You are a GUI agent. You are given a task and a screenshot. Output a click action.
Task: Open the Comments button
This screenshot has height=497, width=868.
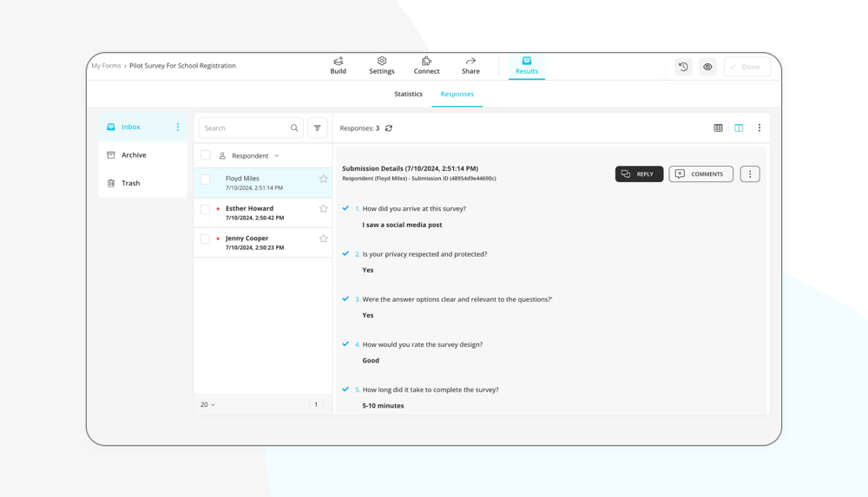[x=700, y=174]
